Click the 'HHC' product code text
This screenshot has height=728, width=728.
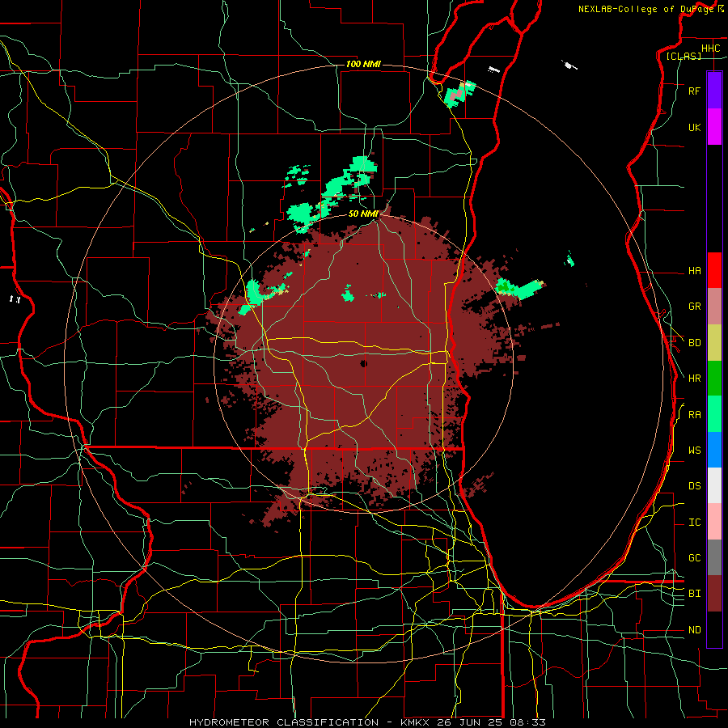point(710,49)
